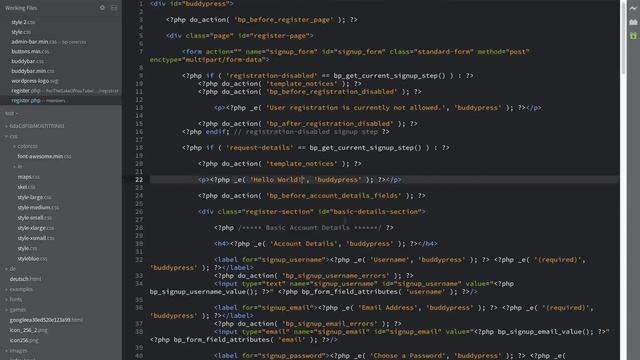The height and width of the screenshot is (360, 640).
Task: Click the split view icon beside Working Files
Action: (114, 8)
